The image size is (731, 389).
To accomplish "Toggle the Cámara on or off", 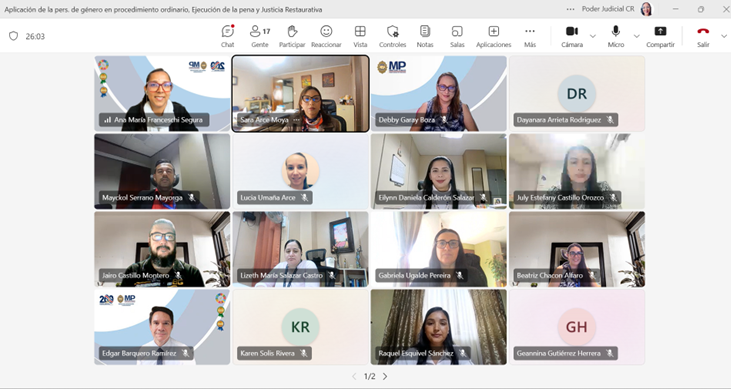I will click(x=572, y=36).
